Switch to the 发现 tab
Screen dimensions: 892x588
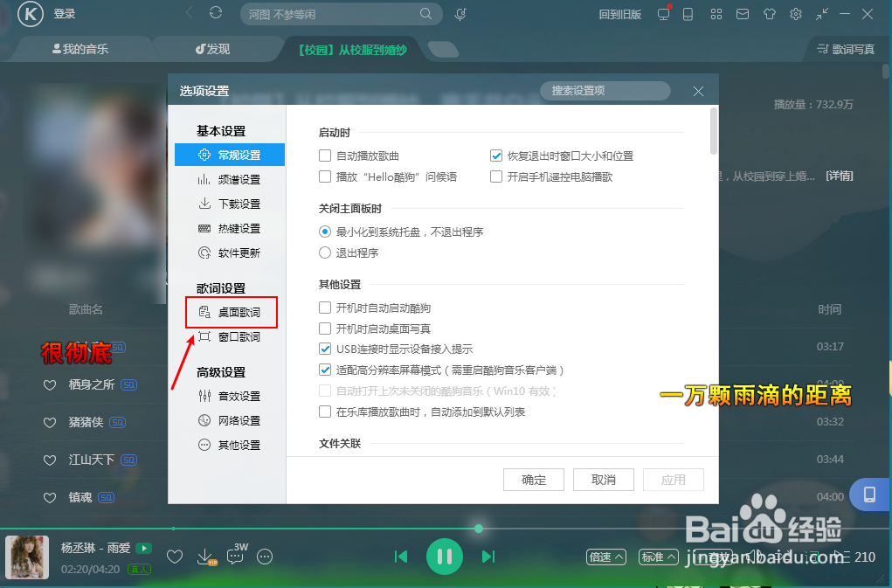(x=213, y=49)
